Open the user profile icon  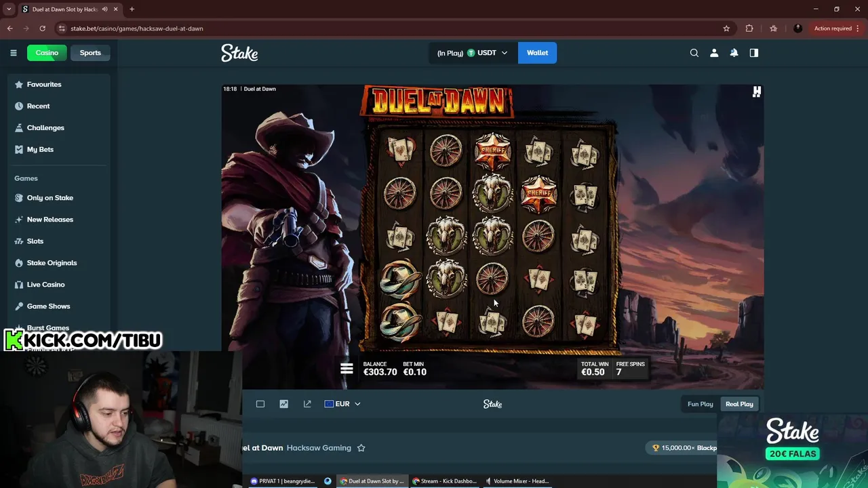point(714,53)
